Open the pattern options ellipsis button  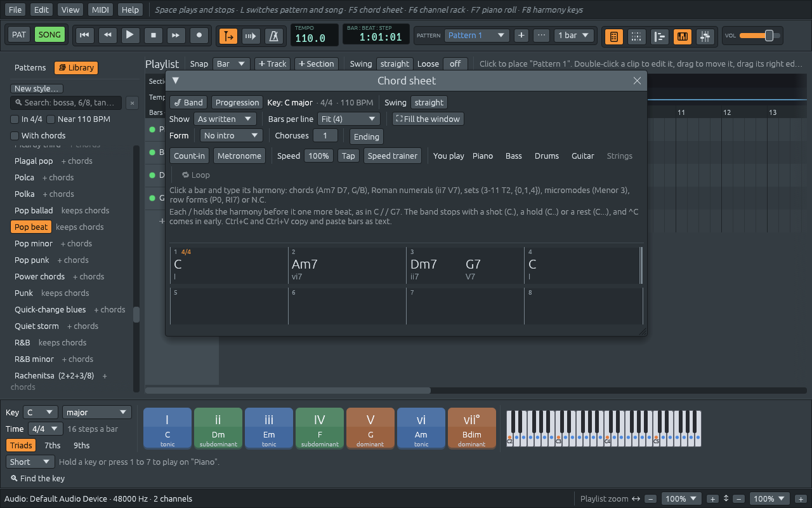541,36
